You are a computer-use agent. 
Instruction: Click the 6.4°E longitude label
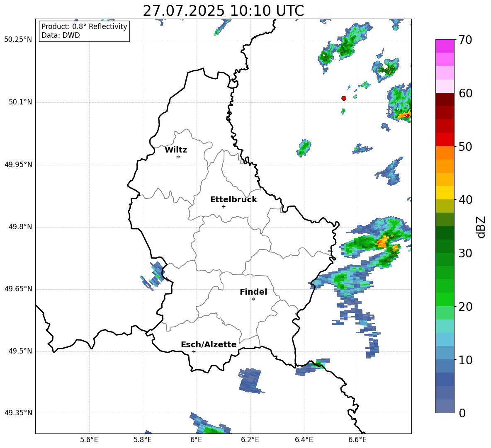(304, 440)
